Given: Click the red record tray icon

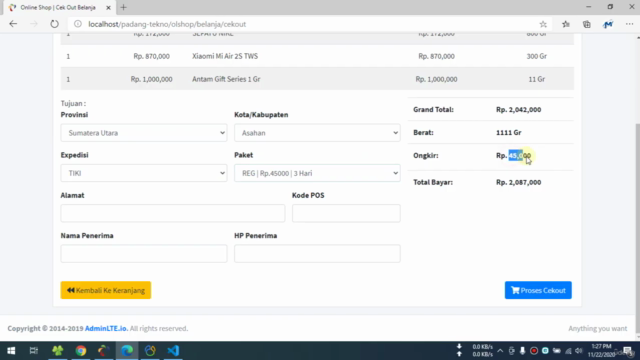Looking at the screenshot, I should pos(534,351).
